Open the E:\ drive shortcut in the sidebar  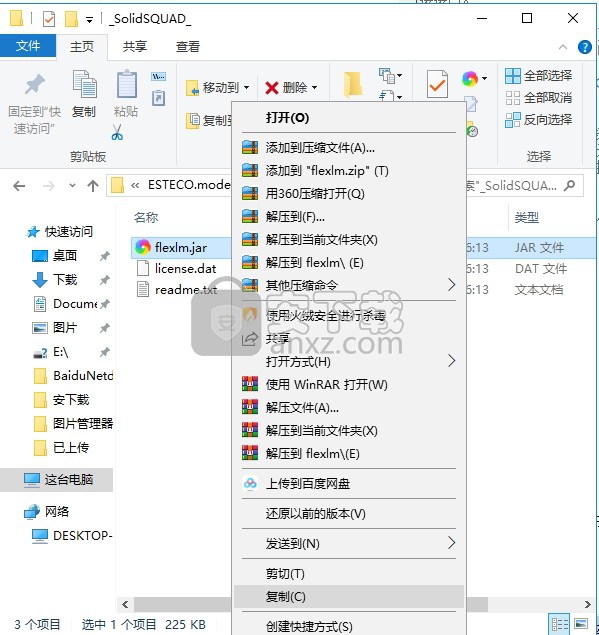(61, 352)
